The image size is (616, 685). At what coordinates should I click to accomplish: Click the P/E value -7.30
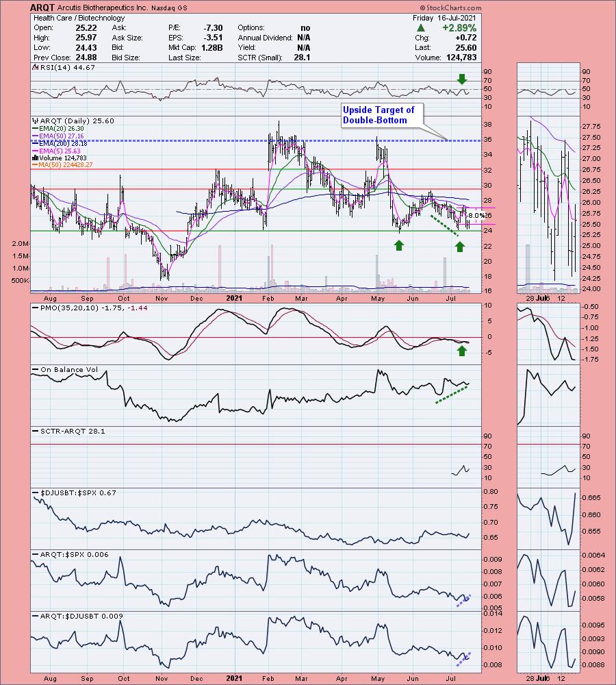click(x=213, y=27)
